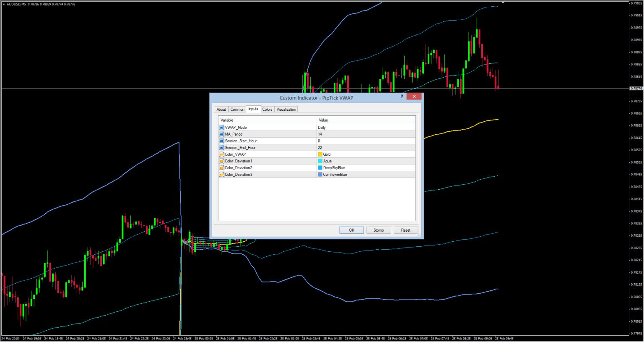The width and height of the screenshot is (644, 342).
Task: Click the numeric icon next to Session_End_Hour
Action: (221, 147)
